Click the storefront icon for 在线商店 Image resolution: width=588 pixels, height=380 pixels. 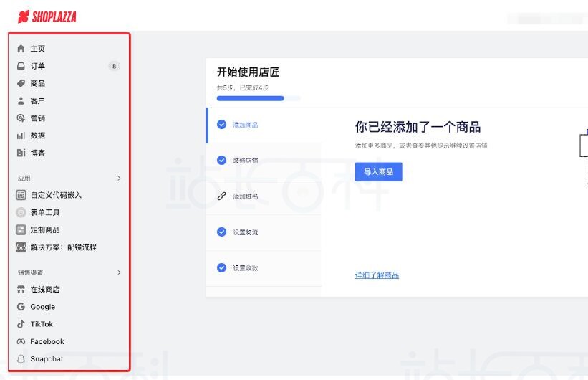pos(21,289)
